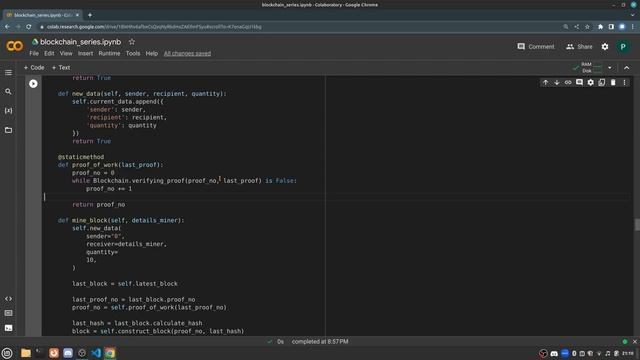Open the file manager from taskbar
The height and width of the screenshot is (360, 640).
(x=26, y=353)
